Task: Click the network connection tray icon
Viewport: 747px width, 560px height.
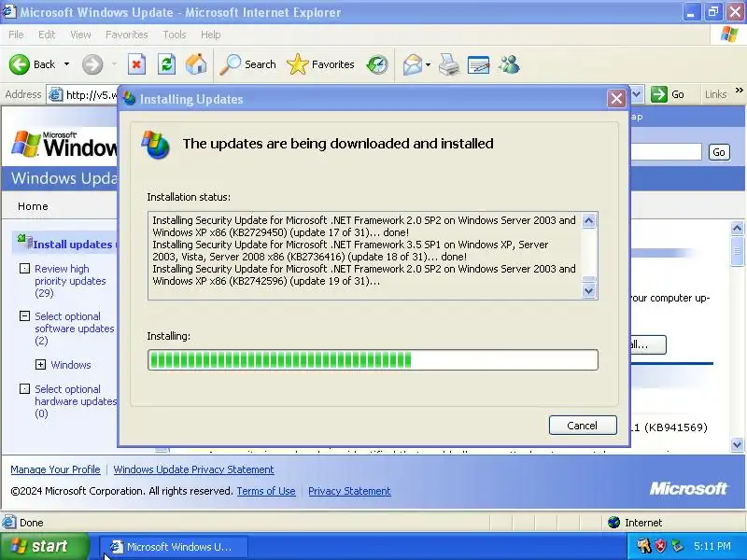Action: tap(677, 546)
